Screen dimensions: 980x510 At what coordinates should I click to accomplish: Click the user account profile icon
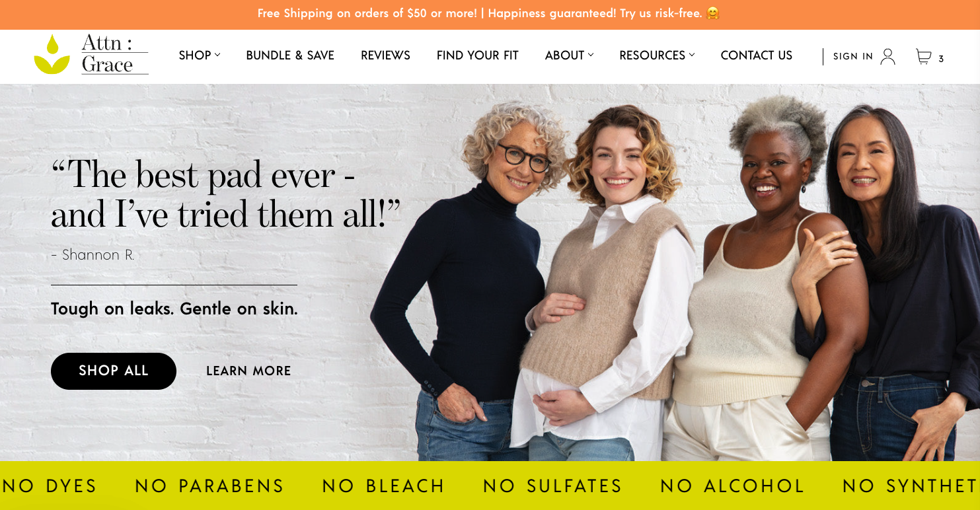click(x=888, y=56)
